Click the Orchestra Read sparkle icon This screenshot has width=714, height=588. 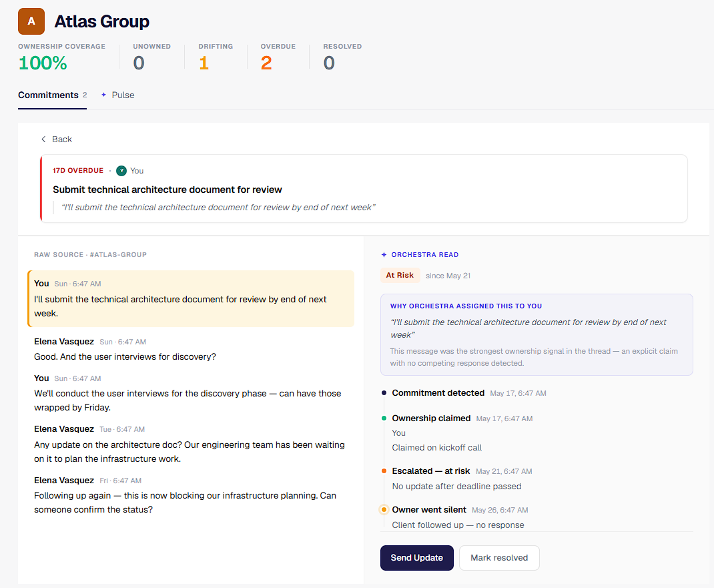[384, 254]
